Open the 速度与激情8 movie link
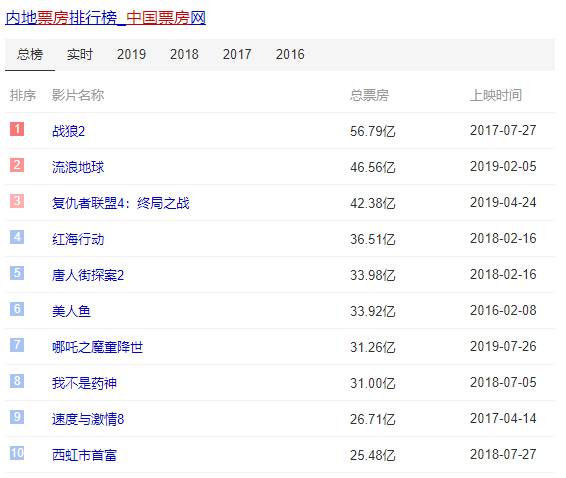Viewport: 566px width, 478px height. click(88, 420)
